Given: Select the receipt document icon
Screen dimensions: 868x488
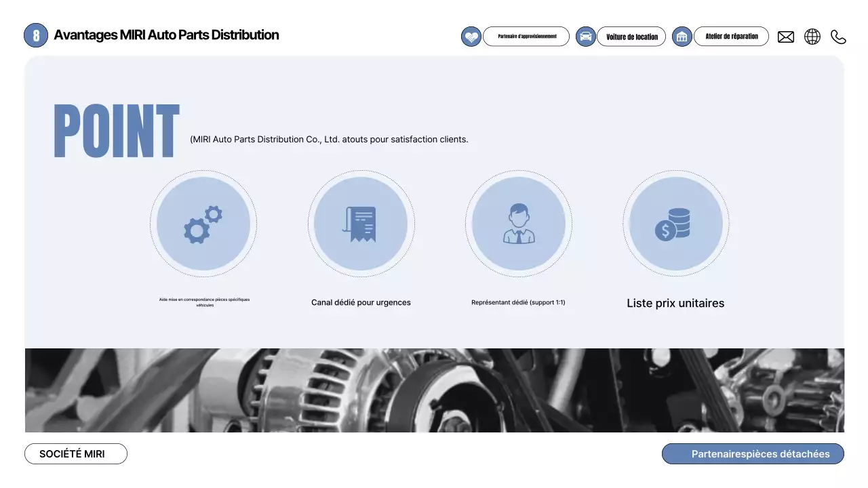Looking at the screenshot, I should coord(361,224).
